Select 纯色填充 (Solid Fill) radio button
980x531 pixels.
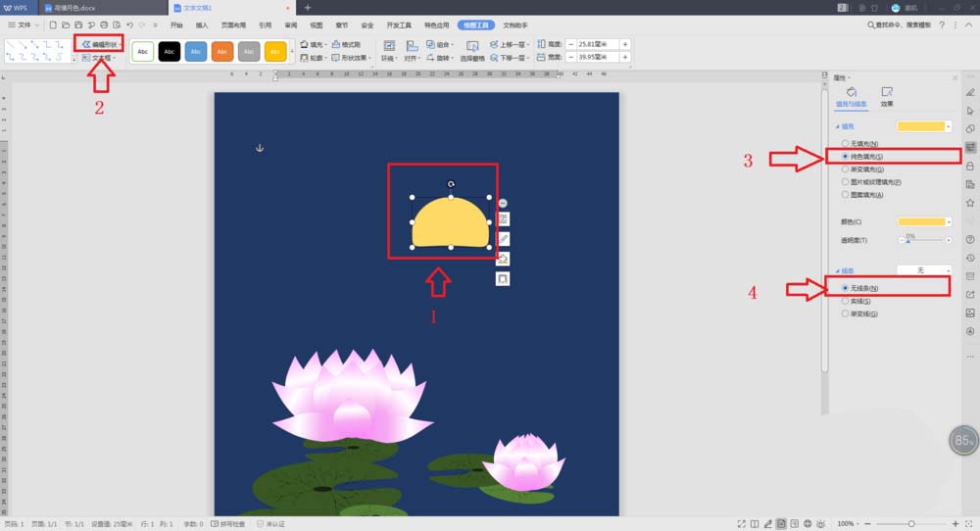coord(845,156)
